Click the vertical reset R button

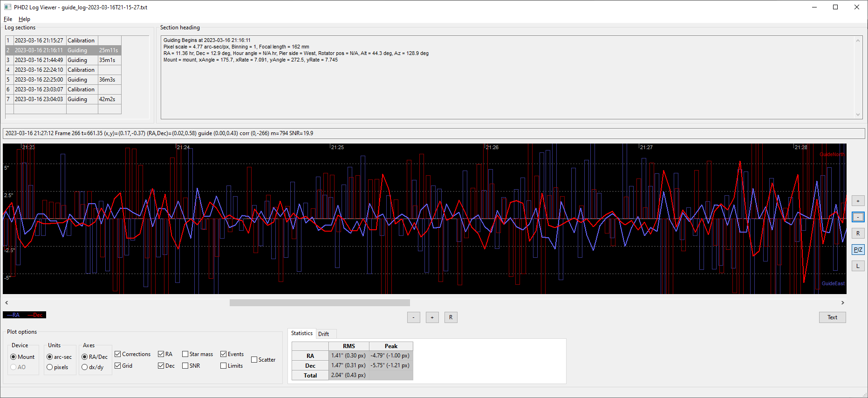(858, 233)
